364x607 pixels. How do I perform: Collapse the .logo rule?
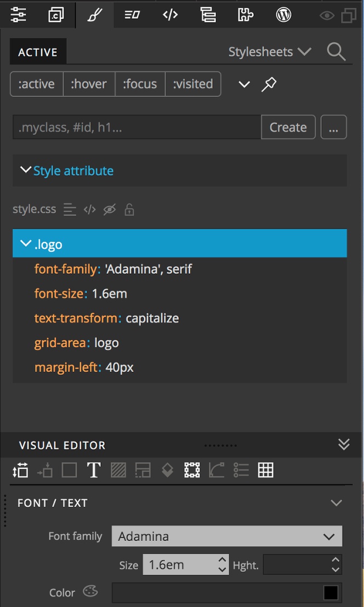pos(25,244)
